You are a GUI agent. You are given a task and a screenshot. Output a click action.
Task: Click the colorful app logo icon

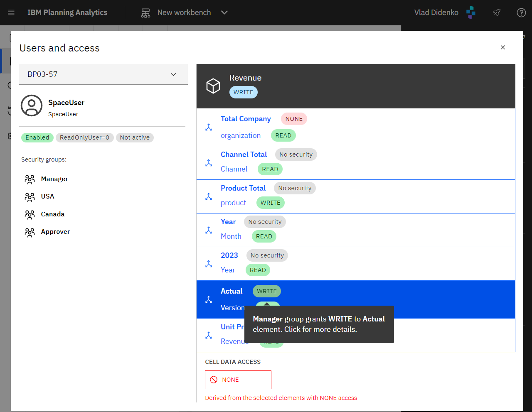point(471,12)
